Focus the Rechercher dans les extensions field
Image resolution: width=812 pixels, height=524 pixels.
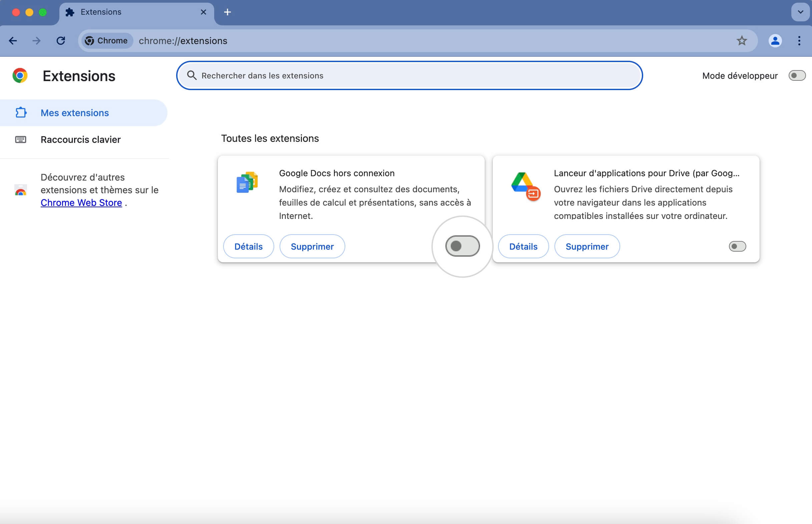click(x=409, y=75)
